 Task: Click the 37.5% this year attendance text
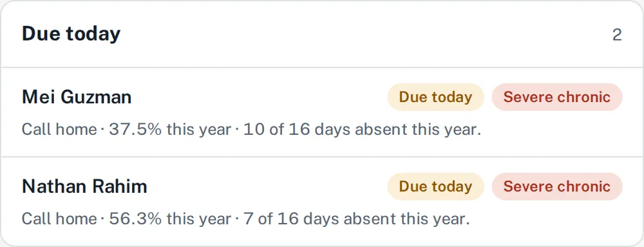pyautogui.click(x=170, y=130)
